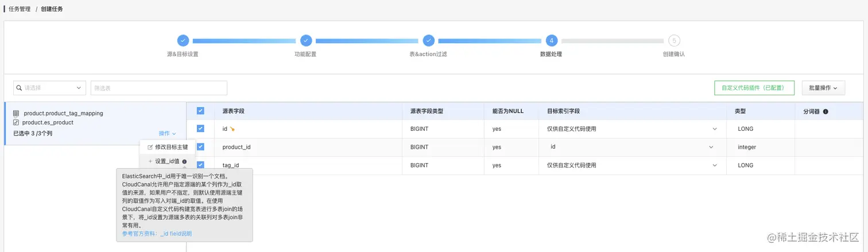Click the search magnifier icon in 请选择
Screen dimensions: 868x252
coord(20,88)
